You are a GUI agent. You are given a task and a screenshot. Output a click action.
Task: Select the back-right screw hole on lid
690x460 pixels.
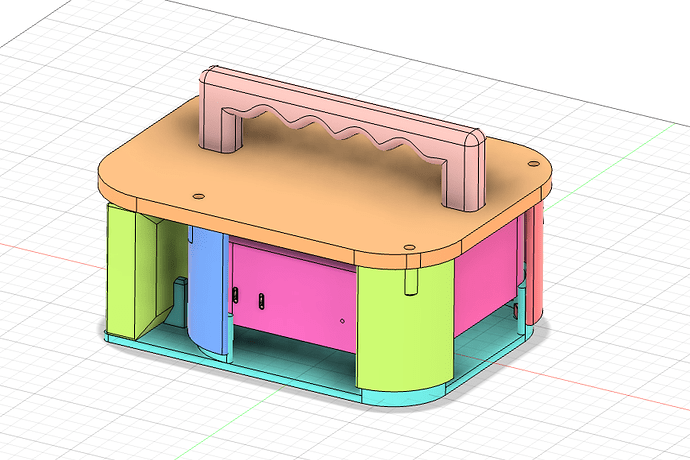[x=533, y=164]
